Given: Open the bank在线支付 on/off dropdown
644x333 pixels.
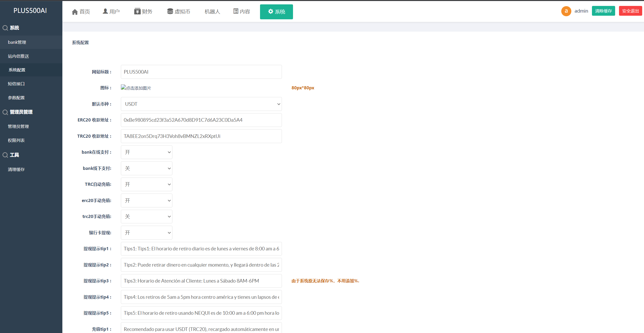Looking at the screenshot, I should [x=146, y=152].
